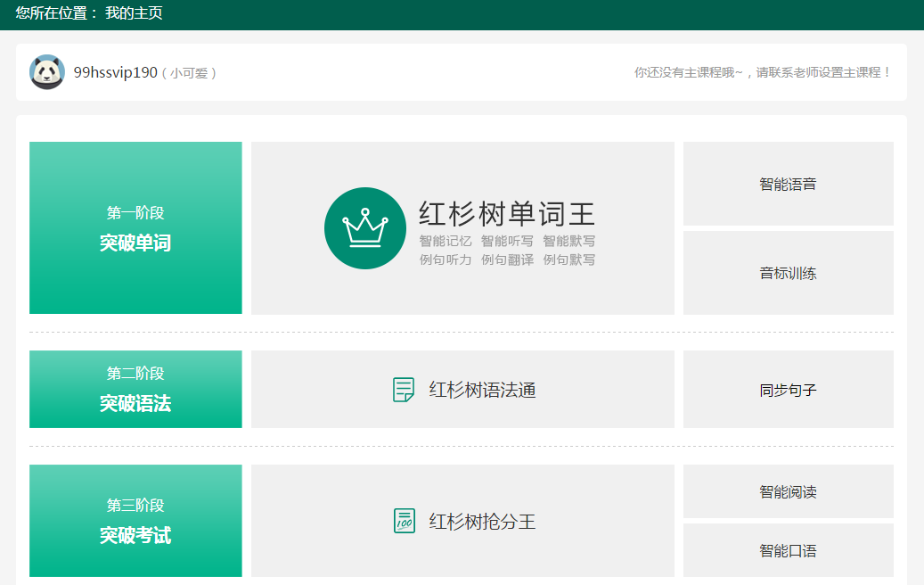Select the 第一阶段 突破单词 stage tile
The width and height of the screenshot is (924, 585).
click(x=135, y=228)
